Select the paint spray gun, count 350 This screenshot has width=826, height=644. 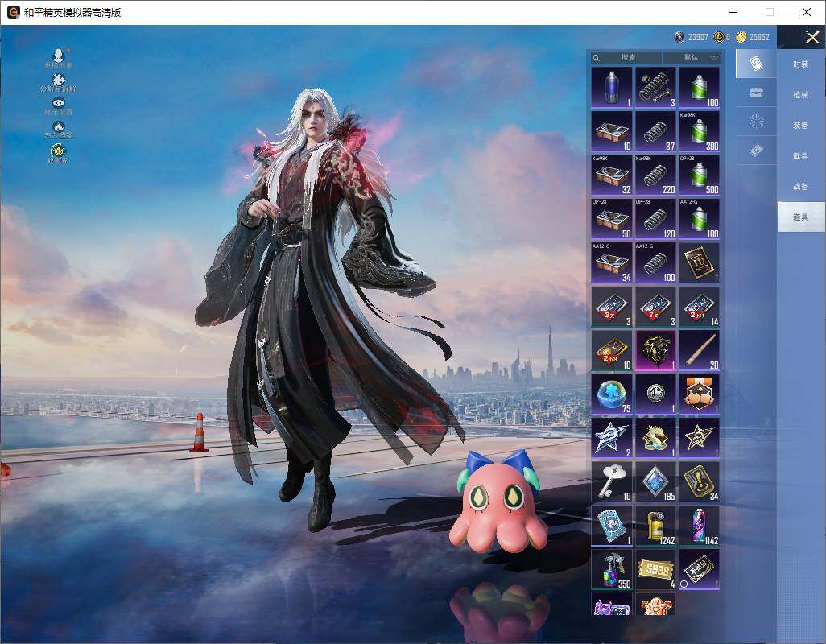(612, 570)
